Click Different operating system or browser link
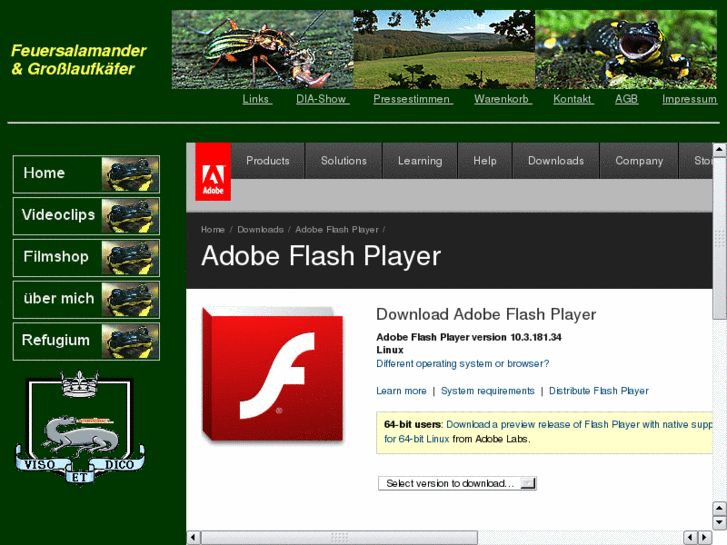This screenshot has height=545, width=727. [463, 364]
